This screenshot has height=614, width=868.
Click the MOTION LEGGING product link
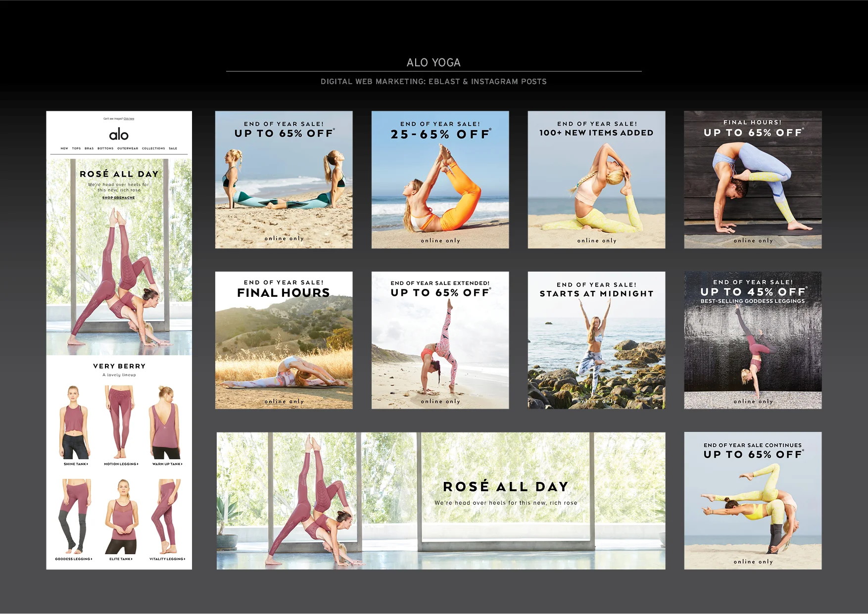point(121,464)
